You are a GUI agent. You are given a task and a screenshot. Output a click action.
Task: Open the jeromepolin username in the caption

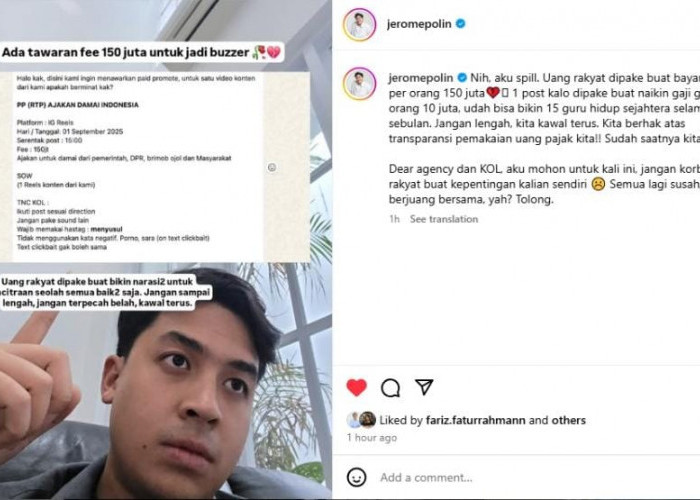click(x=421, y=78)
